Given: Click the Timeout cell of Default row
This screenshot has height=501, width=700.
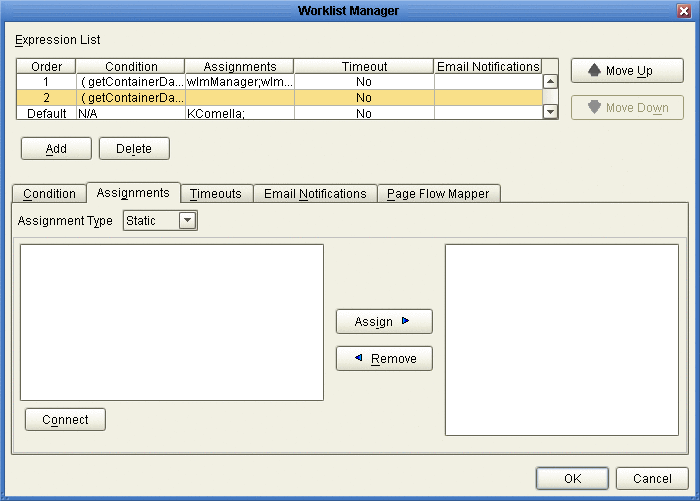Looking at the screenshot, I should tap(364, 113).
